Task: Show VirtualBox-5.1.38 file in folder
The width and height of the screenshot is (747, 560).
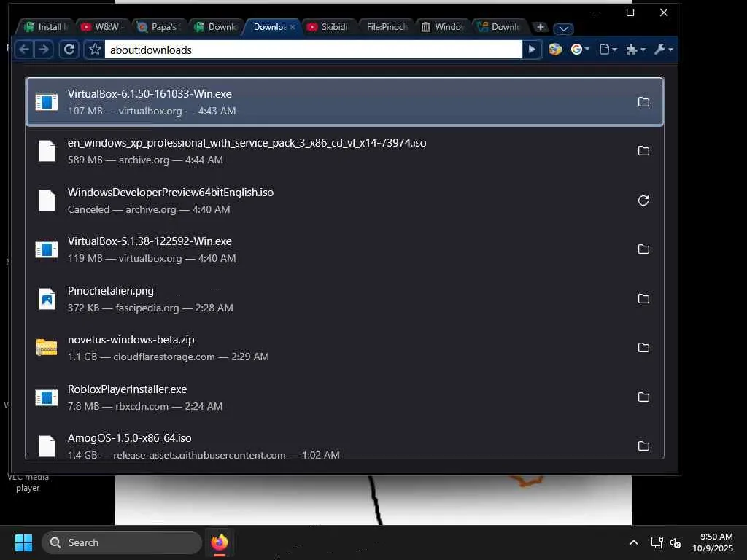Action: coord(643,249)
